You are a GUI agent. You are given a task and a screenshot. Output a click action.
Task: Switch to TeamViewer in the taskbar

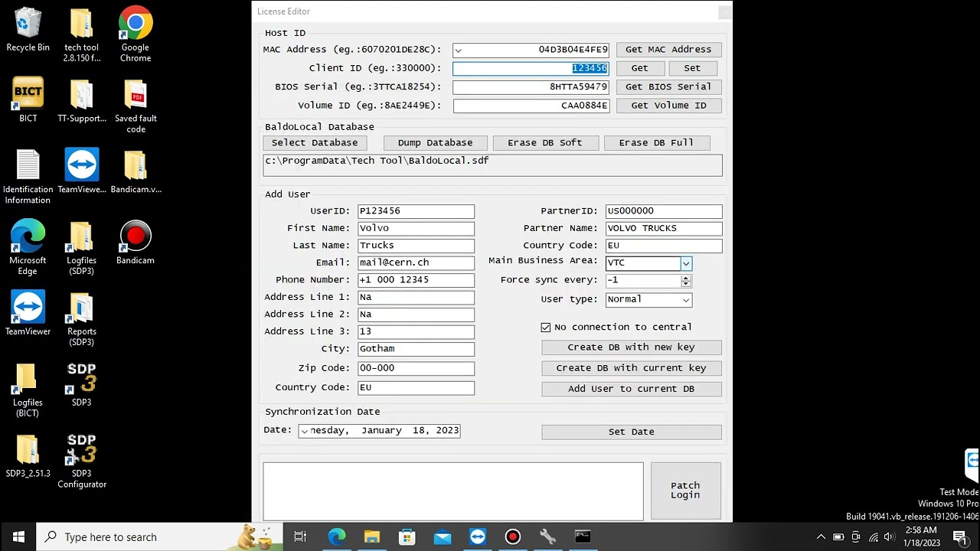pos(478,536)
